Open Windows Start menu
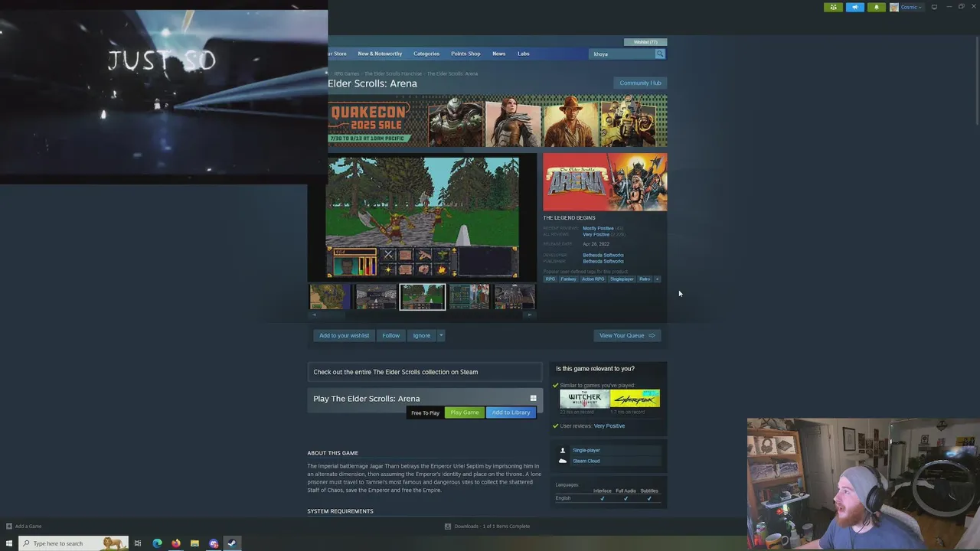 point(9,543)
